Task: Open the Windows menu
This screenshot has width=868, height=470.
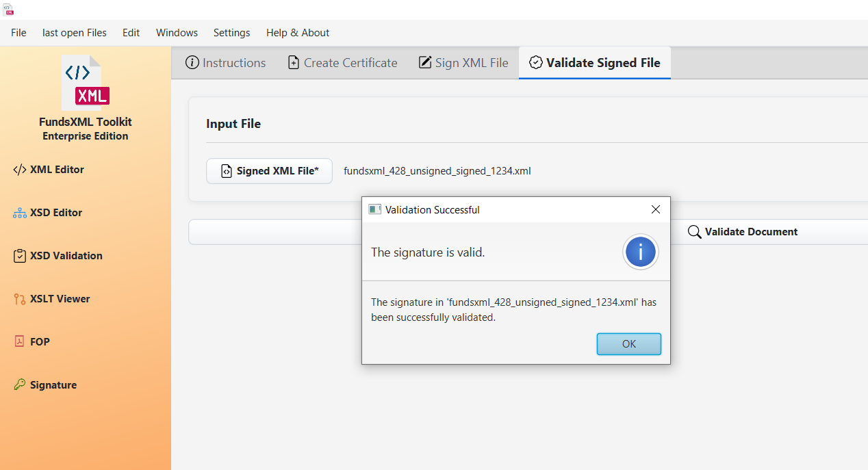Action: [177, 33]
